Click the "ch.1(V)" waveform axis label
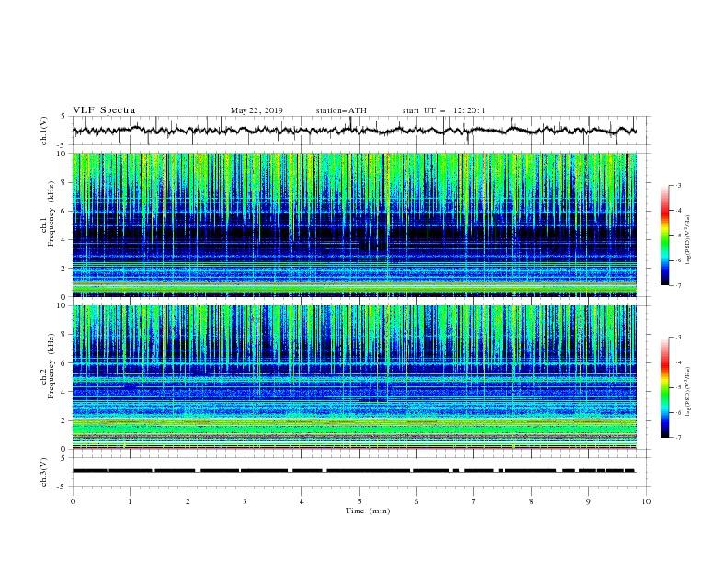The width and height of the screenshot is (728, 563). coord(44,131)
